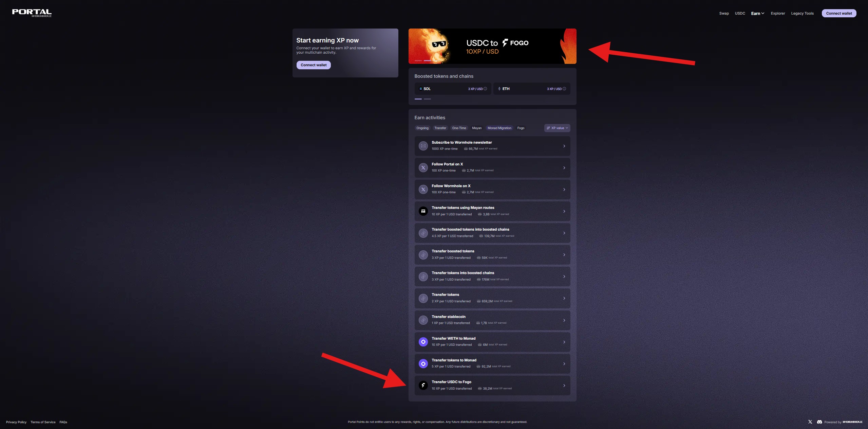This screenshot has height=429, width=868.
Task: Open Explorer in the top navigation
Action: click(x=778, y=13)
